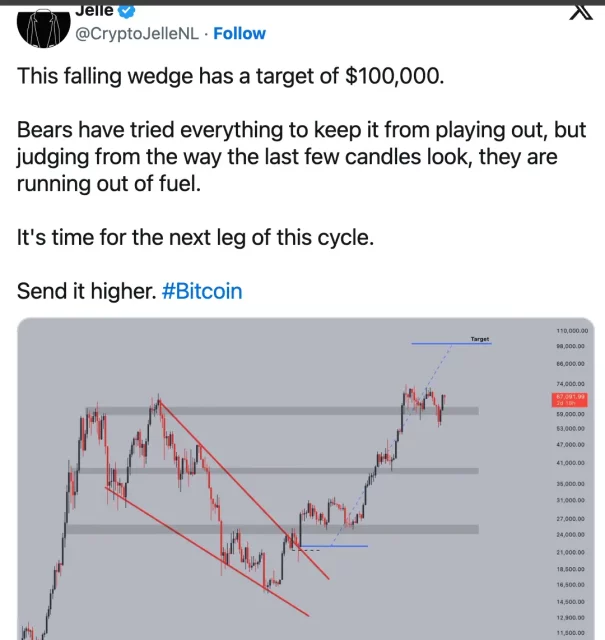Click the upper red wedge trendline

click(244, 490)
